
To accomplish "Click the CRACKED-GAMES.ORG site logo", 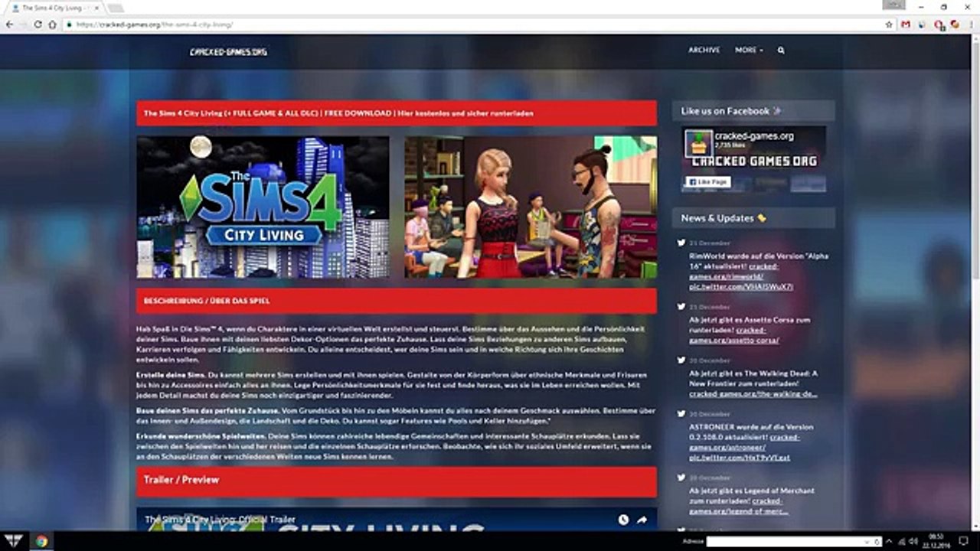I will pos(228,52).
